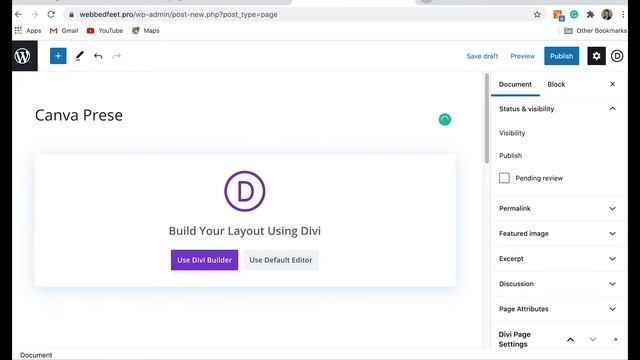Viewport: 640px width, 360px height.
Task: Click the editor vertical scrollbar
Action: (x=487, y=118)
